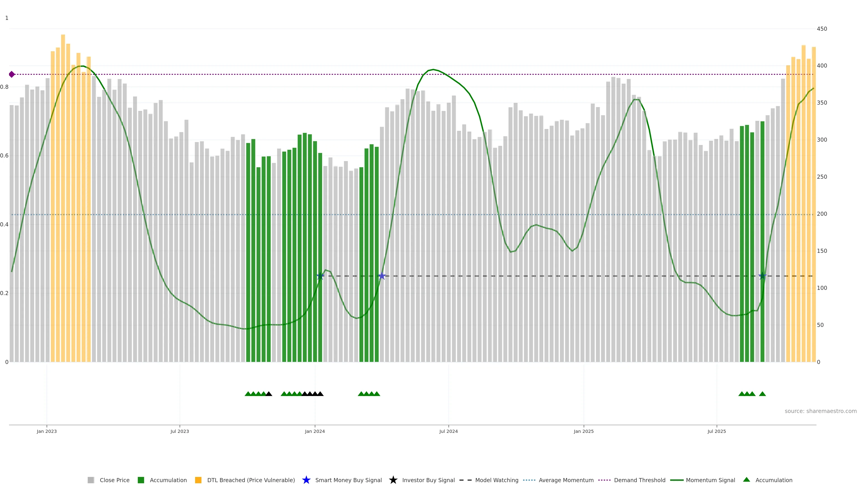Click the green Accumulation triangle legend icon
Screen dimensions: 868x488
746,480
